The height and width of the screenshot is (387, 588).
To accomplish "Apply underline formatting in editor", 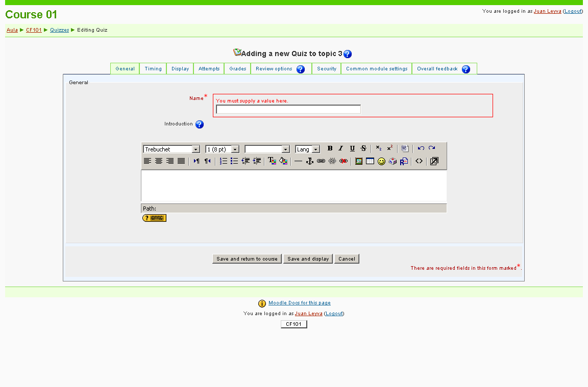I will click(x=352, y=148).
